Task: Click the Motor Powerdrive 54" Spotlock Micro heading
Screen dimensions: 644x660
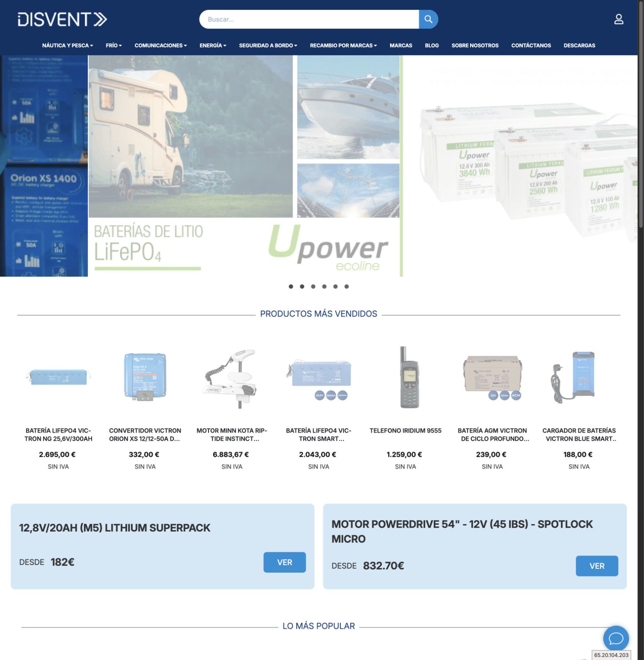Action: tap(462, 532)
